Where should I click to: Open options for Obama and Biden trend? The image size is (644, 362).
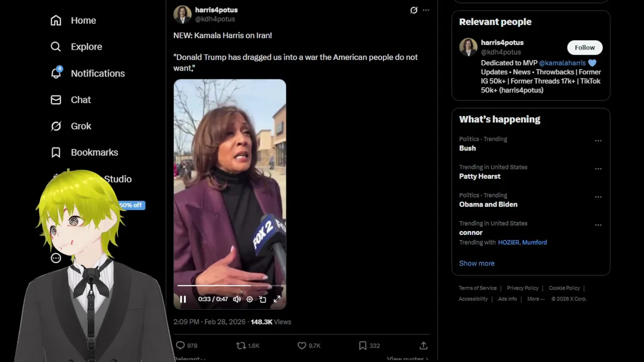coord(598,197)
